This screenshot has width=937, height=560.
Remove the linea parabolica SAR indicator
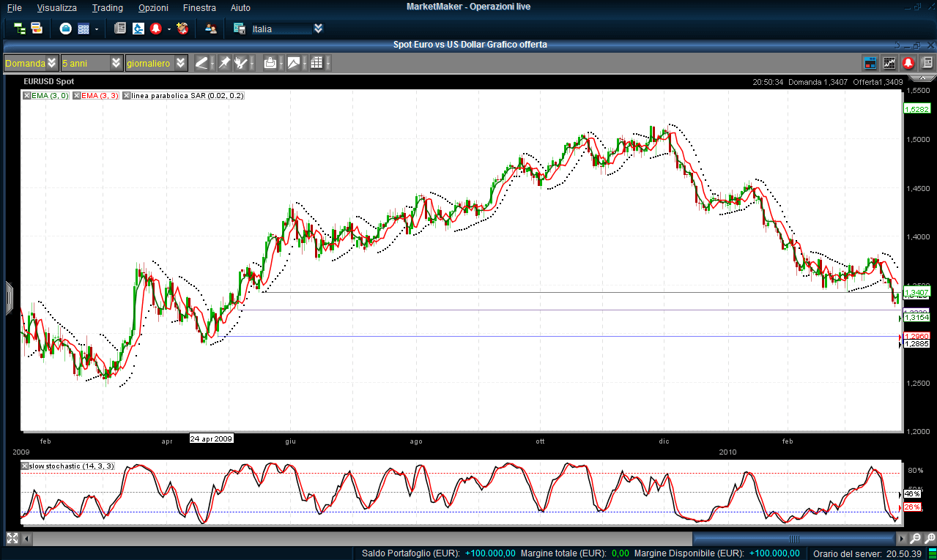pos(127,96)
